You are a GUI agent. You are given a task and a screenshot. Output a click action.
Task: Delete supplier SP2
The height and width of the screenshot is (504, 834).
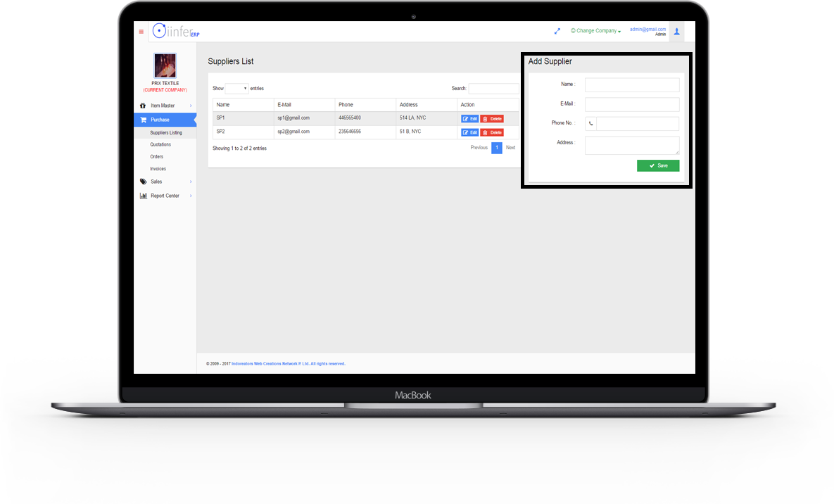click(492, 132)
